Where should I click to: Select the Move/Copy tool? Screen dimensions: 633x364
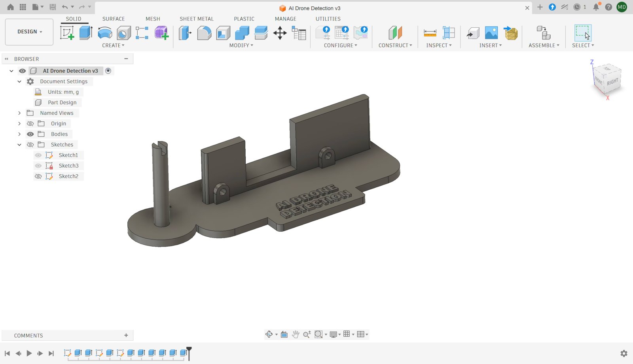[280, 33]
